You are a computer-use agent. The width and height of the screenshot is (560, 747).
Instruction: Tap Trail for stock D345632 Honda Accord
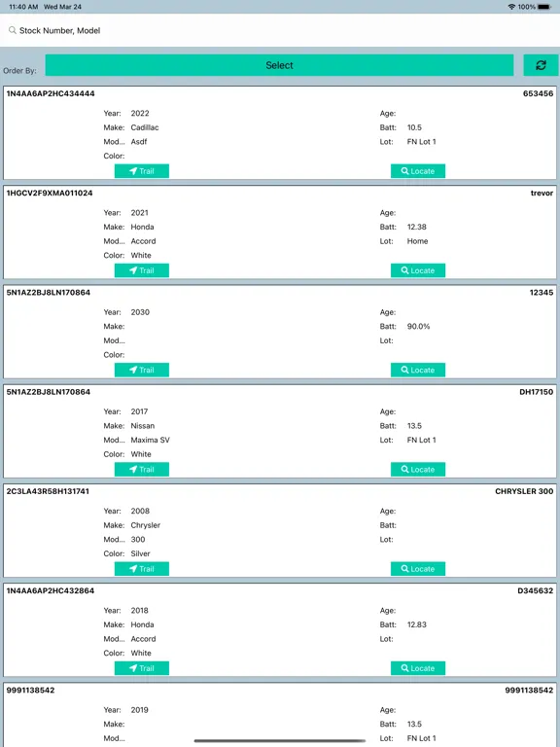[x=142, y=668]
